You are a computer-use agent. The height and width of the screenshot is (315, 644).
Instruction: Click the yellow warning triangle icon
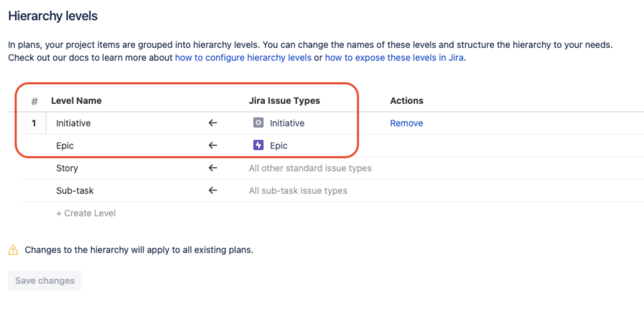click(13, 250)
